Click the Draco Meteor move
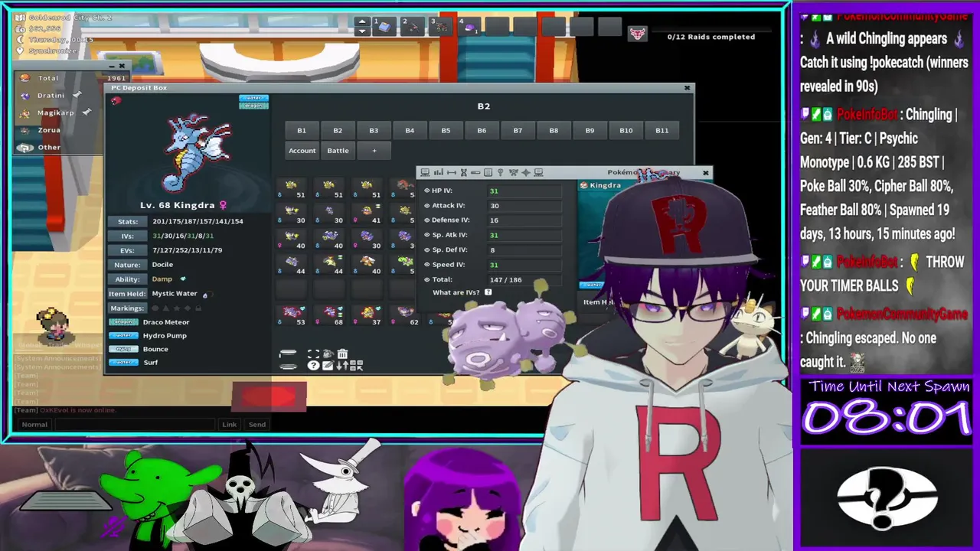This screenshot has width=980, height=551. pyautogui.click(x=165, y=322)
